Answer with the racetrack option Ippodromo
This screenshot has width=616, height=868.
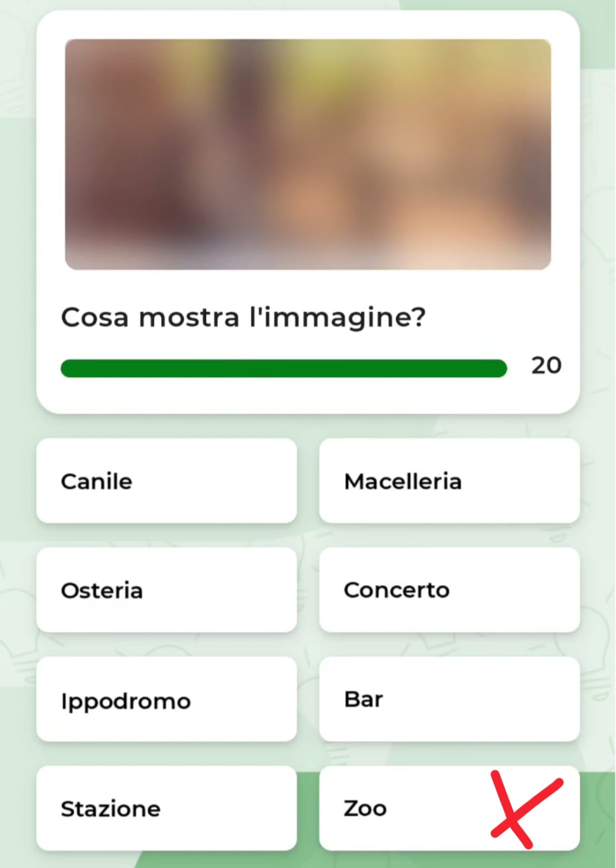(x=126, y=701)
